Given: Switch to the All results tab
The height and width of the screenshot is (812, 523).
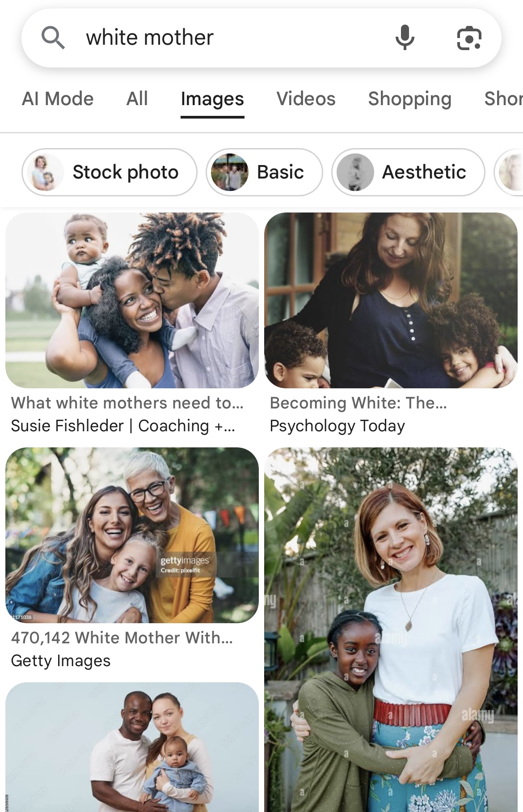Looking at the screenshot, I should 137,99.
